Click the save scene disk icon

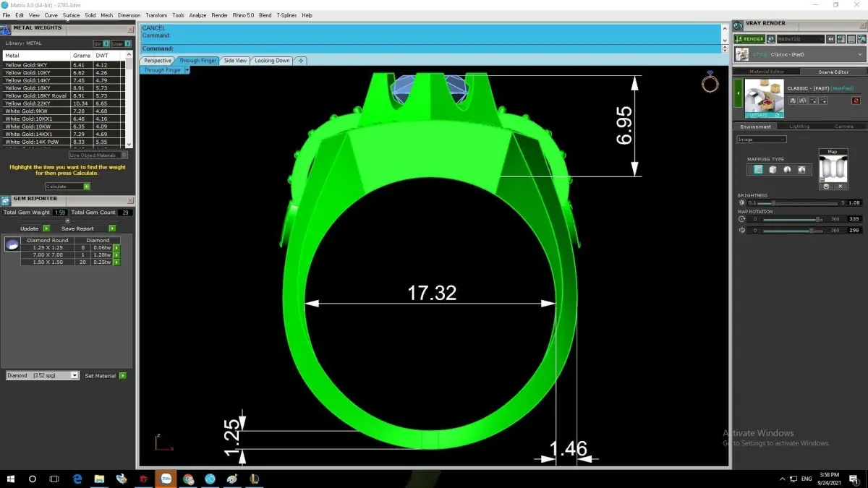click(793, 100)
